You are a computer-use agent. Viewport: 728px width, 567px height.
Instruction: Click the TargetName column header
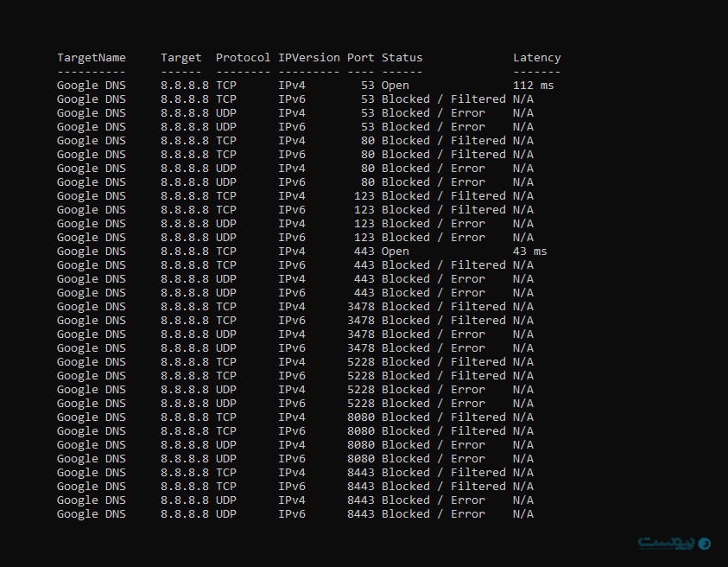coord(92,58)
